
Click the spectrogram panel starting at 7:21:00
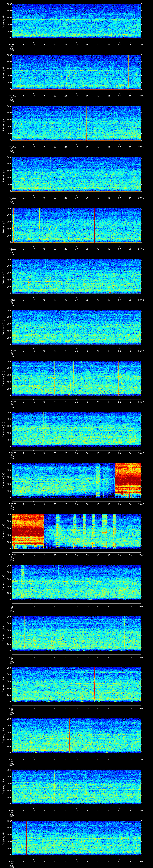77,276
